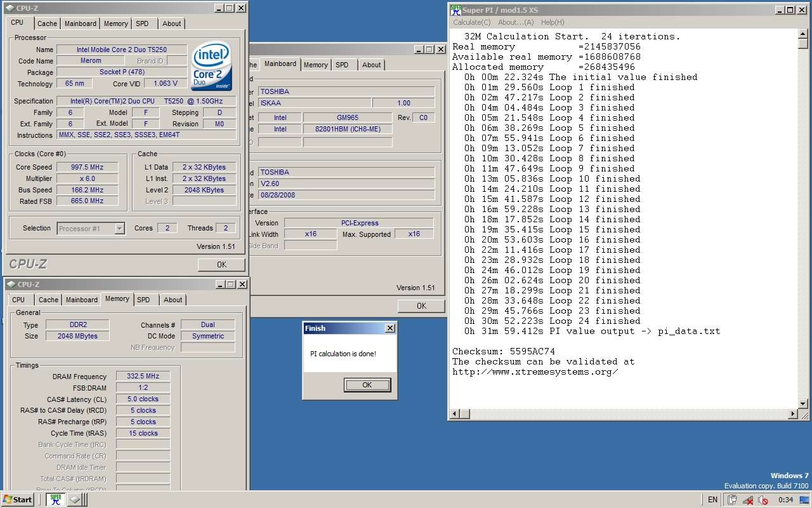This screenshot has height=508, width=812.
Task: Open the Help(H) menu in Super PI
Action: (553, 22)
